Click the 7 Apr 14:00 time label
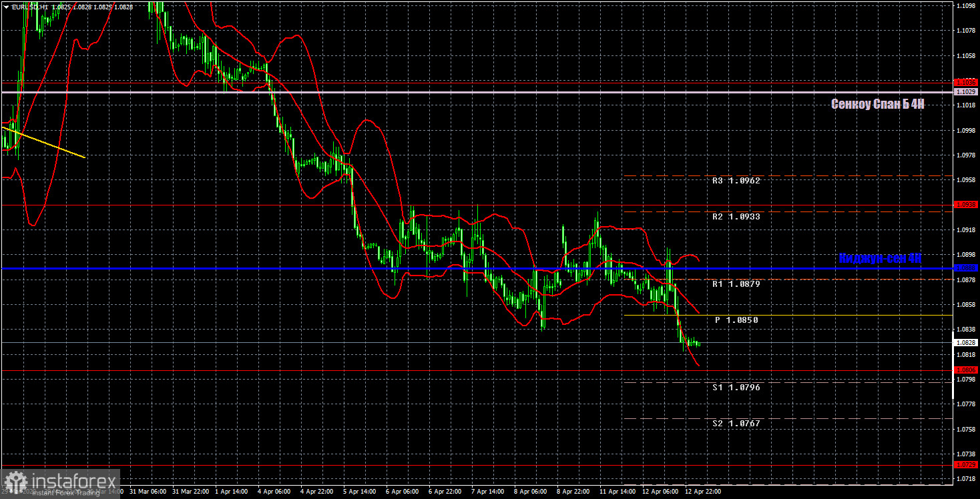The height and width of the screenshot is (499, 980). click(488, 492)
